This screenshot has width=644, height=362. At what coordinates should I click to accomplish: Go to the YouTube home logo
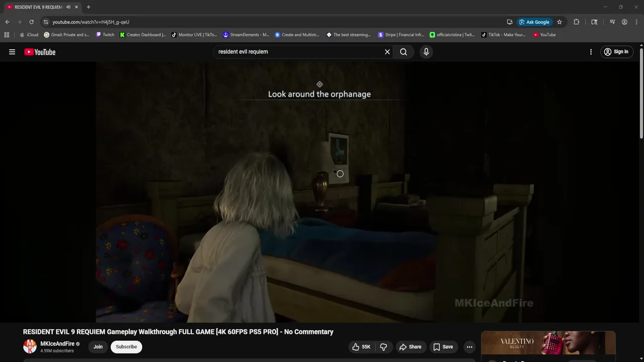click(x=40, y=52)
